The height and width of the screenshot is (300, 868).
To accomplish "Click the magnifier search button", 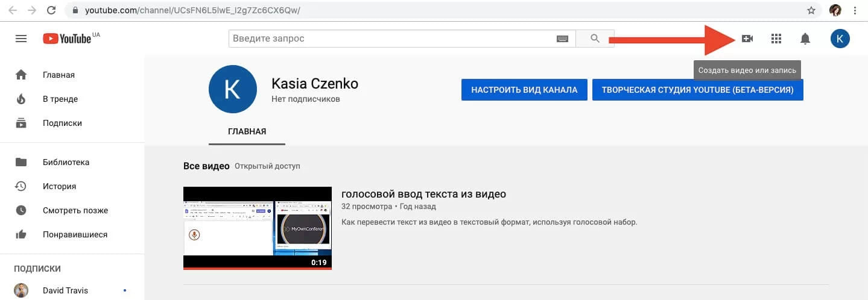I will tap(595, 39).
